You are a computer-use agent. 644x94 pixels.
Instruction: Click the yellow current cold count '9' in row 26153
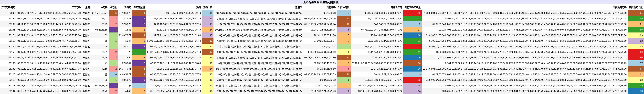pyautogui.click(x=344, y=52)
